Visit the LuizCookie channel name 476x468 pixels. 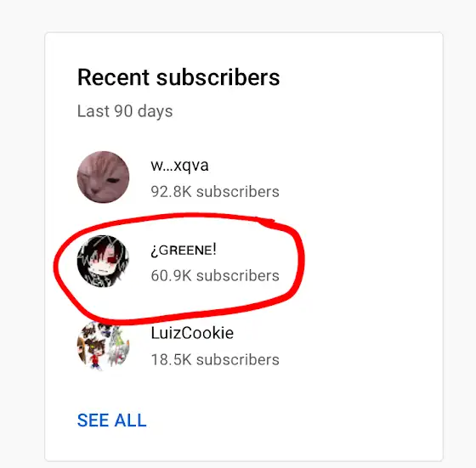point(192,333)
